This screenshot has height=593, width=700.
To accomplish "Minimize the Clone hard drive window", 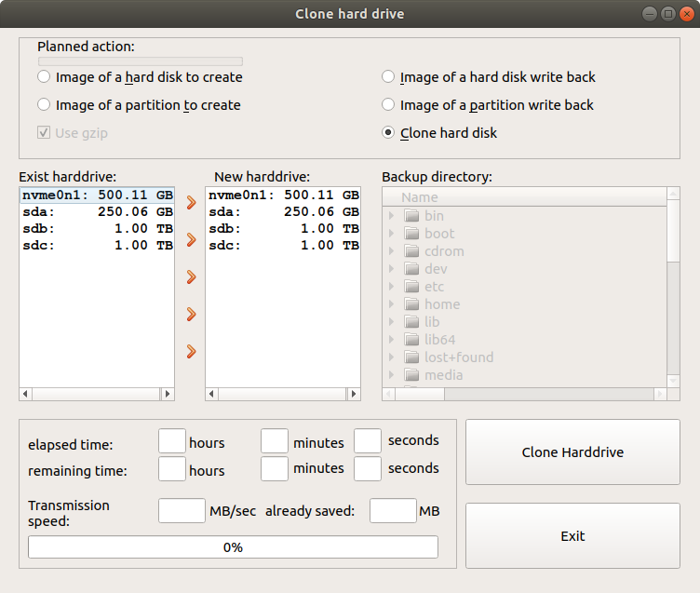I will point(650,14).
